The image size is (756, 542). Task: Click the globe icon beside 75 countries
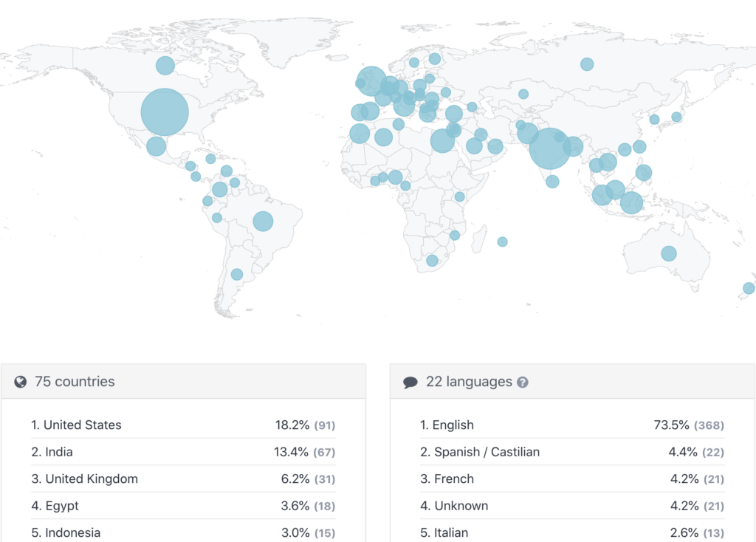21,382
